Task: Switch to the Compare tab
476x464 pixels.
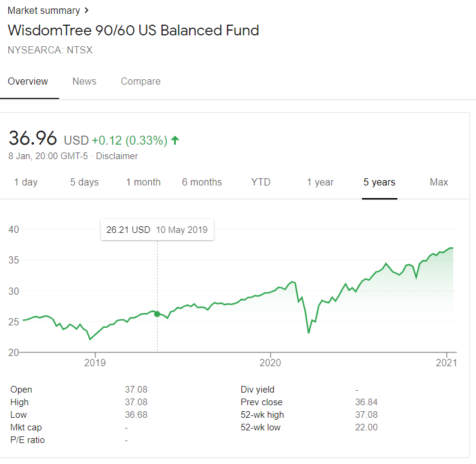Action: pyautogui.click(x=140, y=82)
